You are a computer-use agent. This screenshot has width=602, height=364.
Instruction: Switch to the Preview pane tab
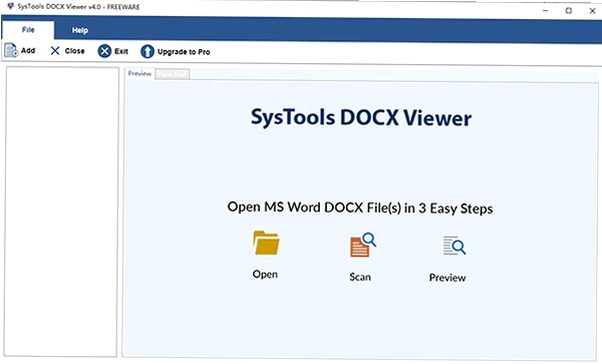pyautogui.click(x=140, y=73)
